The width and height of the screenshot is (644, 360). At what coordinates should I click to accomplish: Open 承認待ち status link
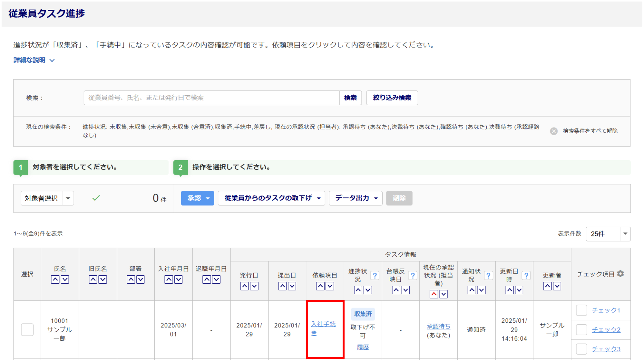pos(438,326)
